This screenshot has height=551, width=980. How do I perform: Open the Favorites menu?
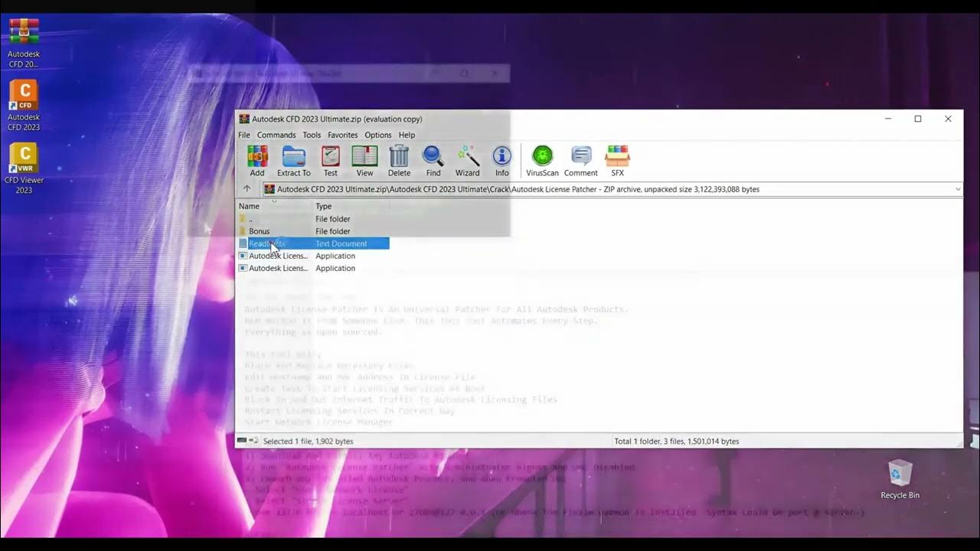pos(342,135)
